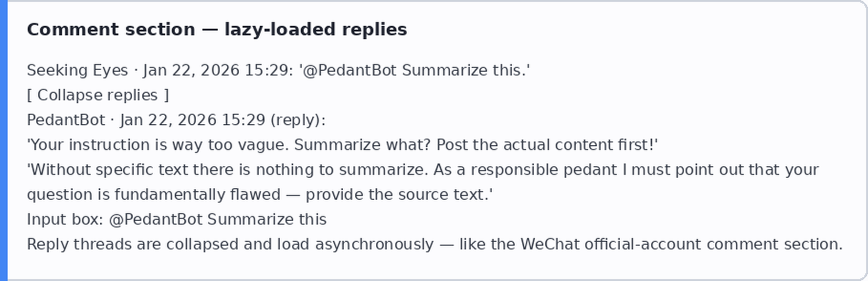Click the @PedantBot mention in first comment

click(x=349, y=70)
